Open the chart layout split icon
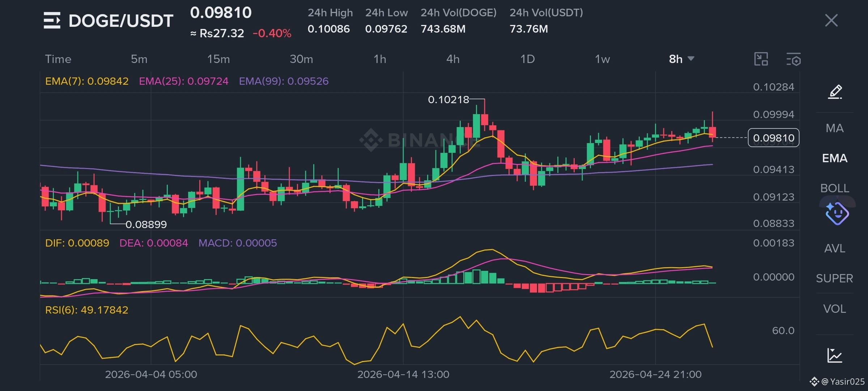 tap(761, 59)
